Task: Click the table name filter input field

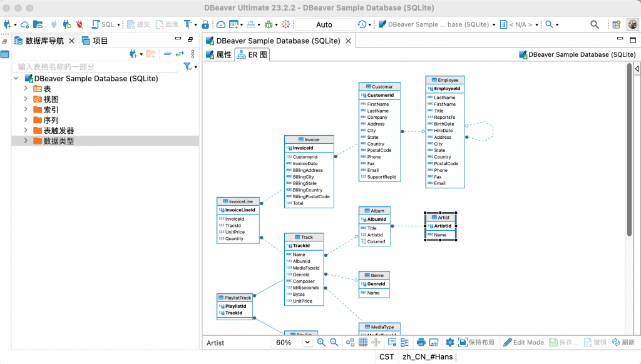Action: (94, 67)
